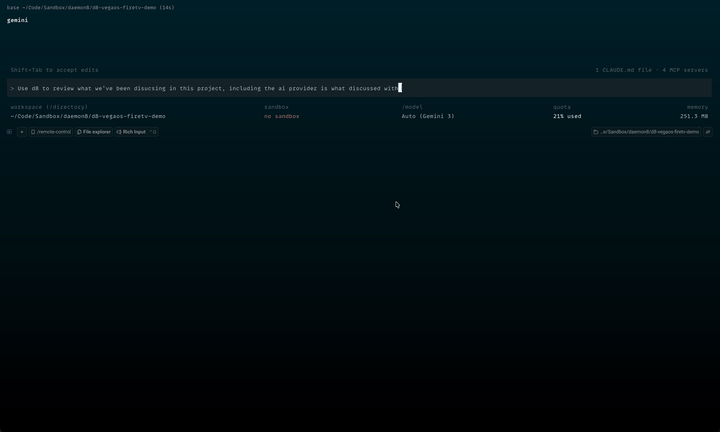Open the /remote-control shortcut
Screen dimensions: 720x432
click(x=51, y=132)
